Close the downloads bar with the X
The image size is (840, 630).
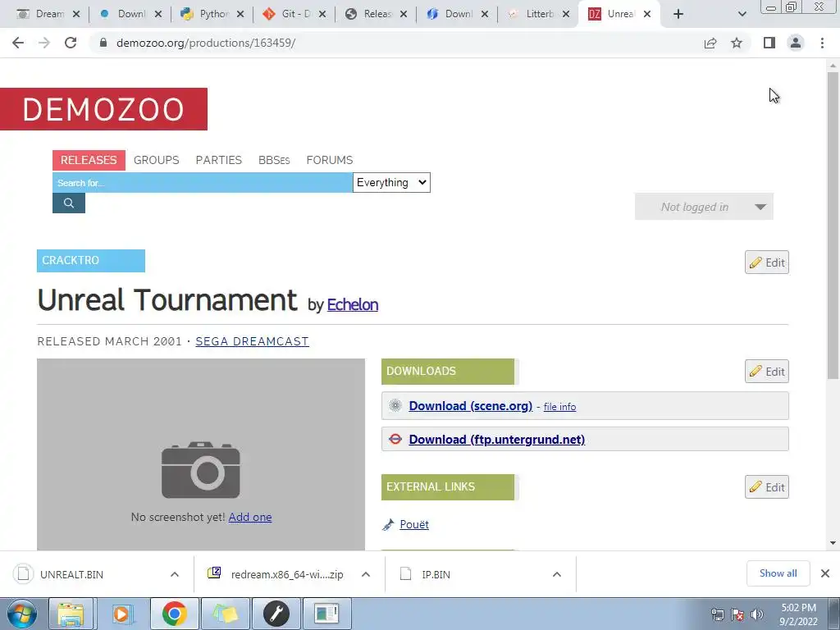click(x=825, y=573)
